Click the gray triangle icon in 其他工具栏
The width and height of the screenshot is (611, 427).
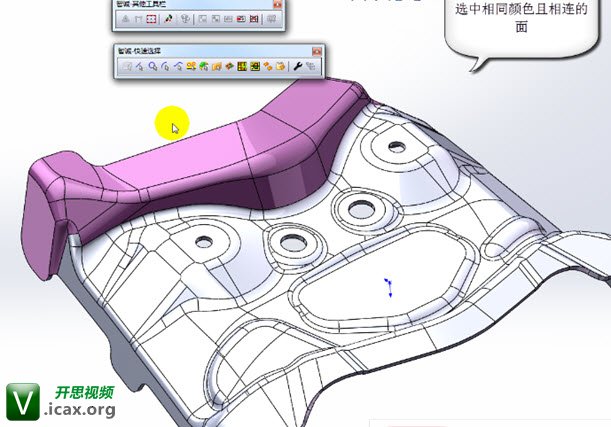coord(125,19)
